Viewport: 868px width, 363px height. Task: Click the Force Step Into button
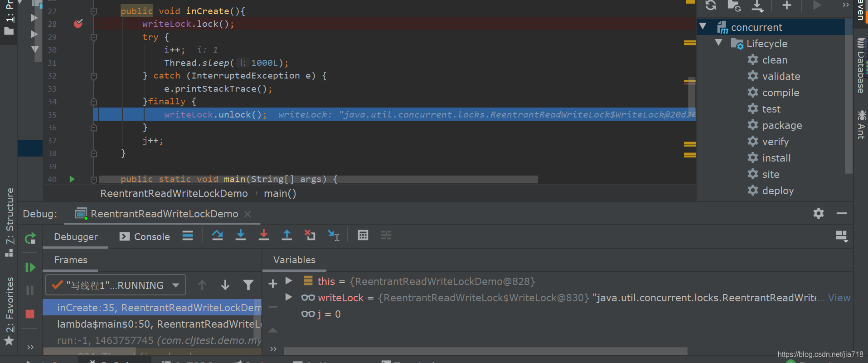point(264,235)
